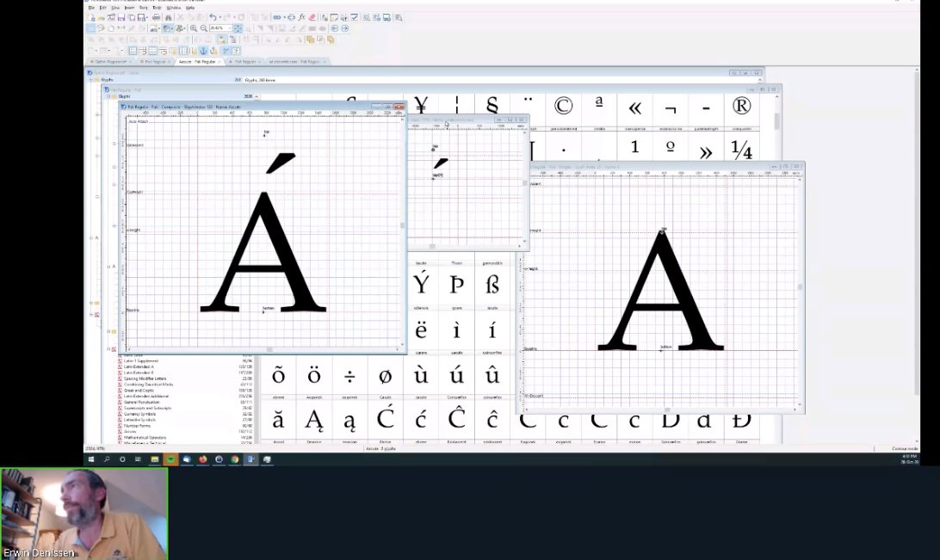Click the preview monitor icon in top toolbar
Viewport: 940px width, 560px height.
[386, 17]
